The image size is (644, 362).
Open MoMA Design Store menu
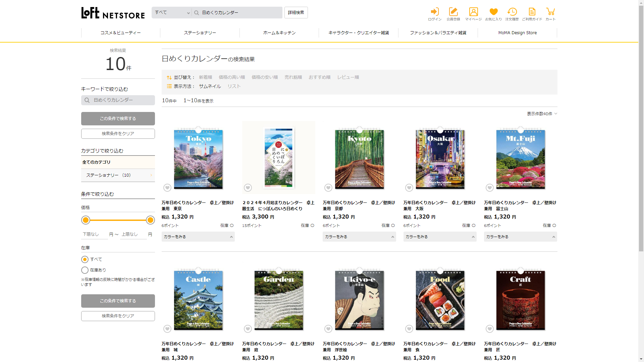coord(517,33)
